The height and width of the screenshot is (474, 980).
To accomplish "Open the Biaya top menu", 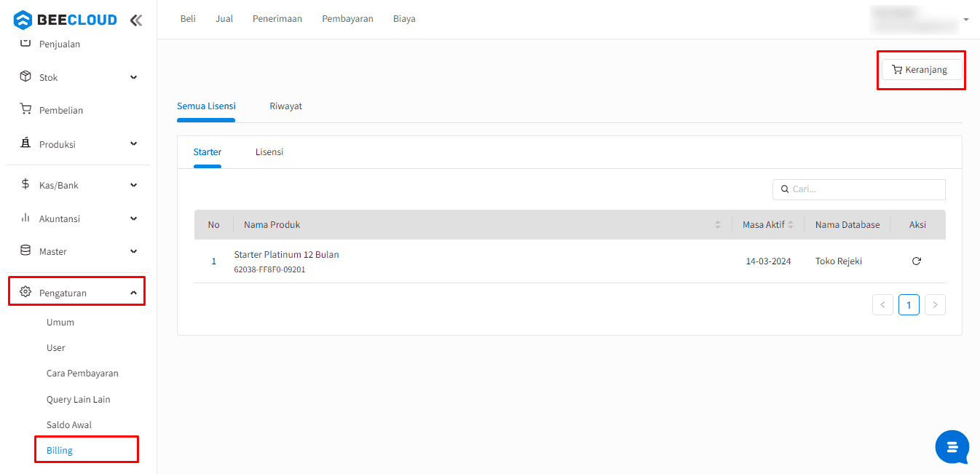I will pos(404,19).
